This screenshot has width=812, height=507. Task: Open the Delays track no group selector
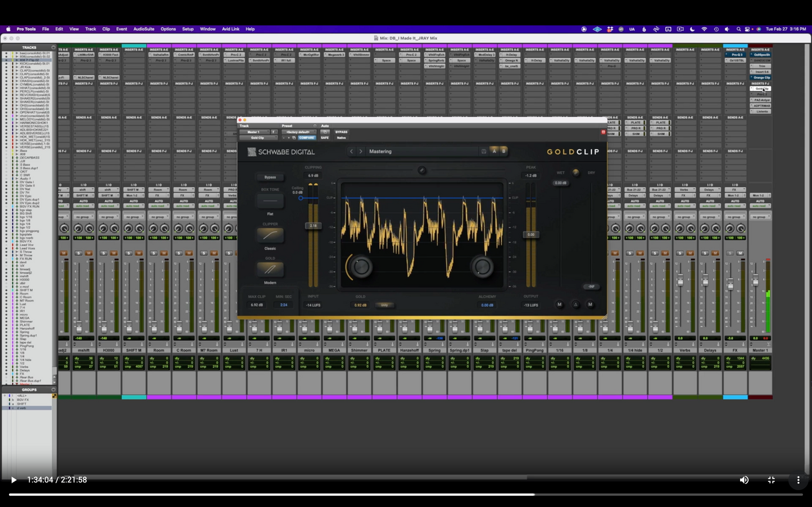pos(710,217)
